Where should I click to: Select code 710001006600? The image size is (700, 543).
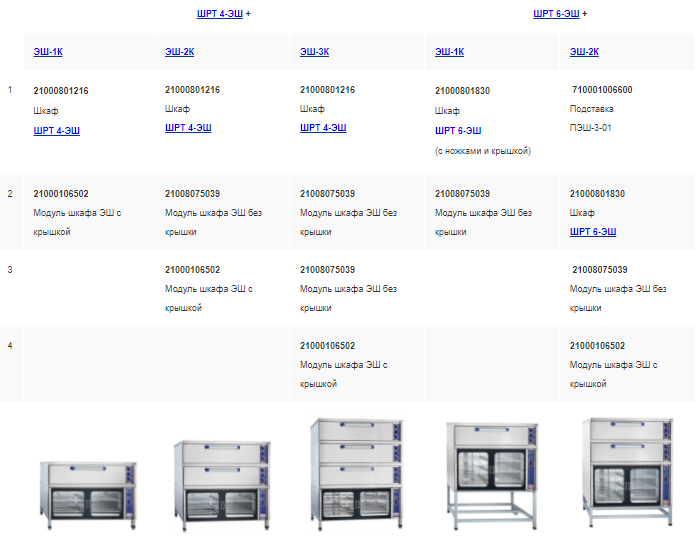pos(602,90)
